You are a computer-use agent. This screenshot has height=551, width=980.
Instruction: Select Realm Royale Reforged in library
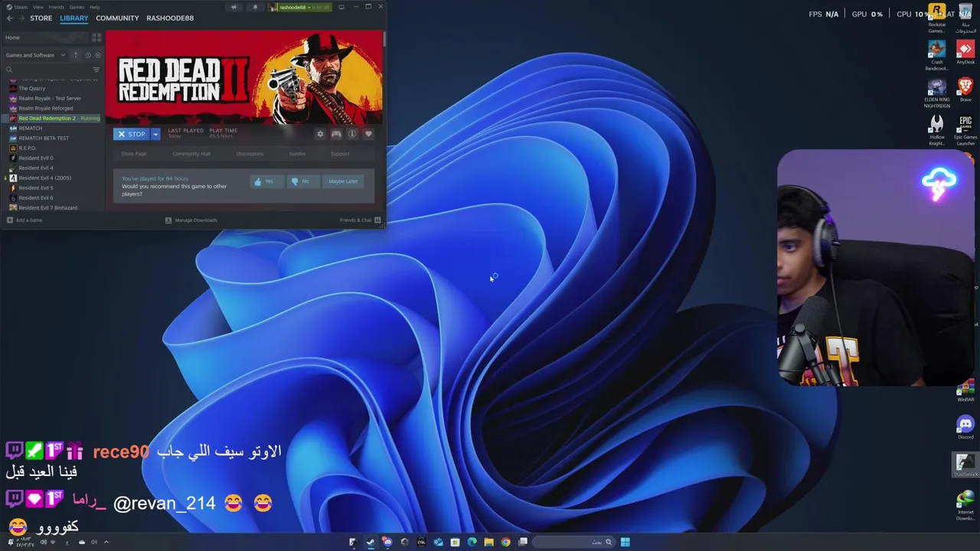46,108
